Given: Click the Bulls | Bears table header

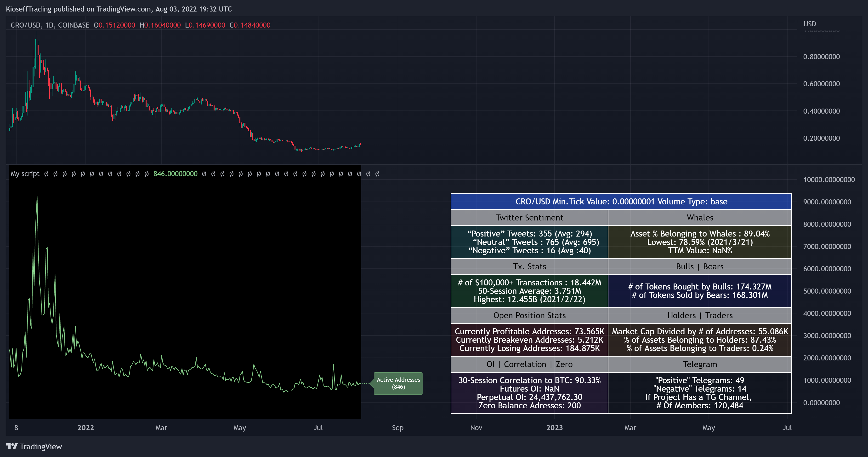Looking at the screenshot, I should (700, 266).
